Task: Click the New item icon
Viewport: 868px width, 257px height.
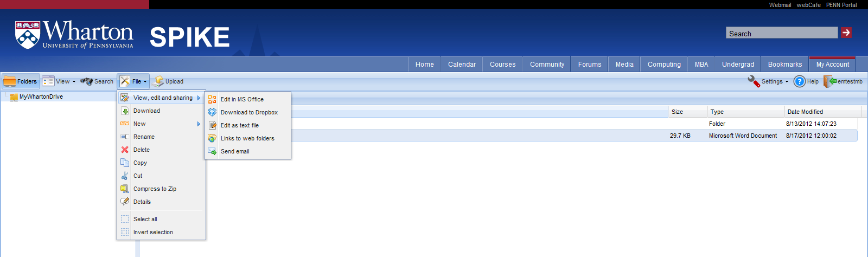Action: [125, 124]
